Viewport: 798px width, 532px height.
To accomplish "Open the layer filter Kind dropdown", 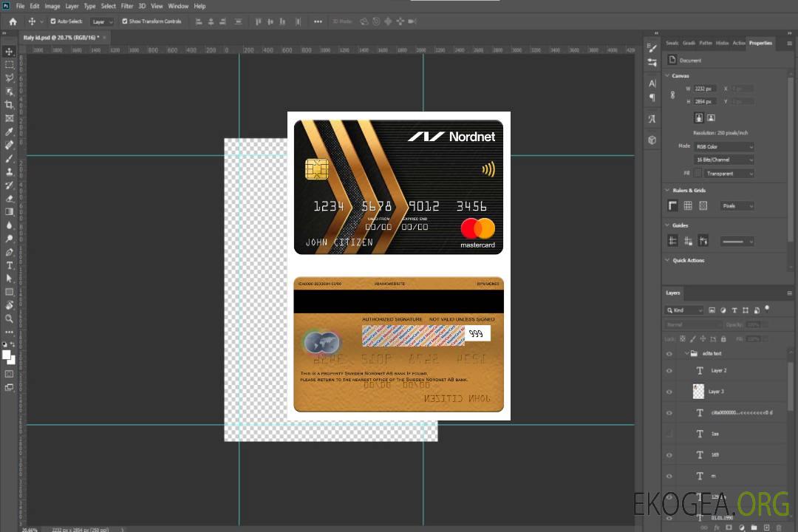I will 684,310.
